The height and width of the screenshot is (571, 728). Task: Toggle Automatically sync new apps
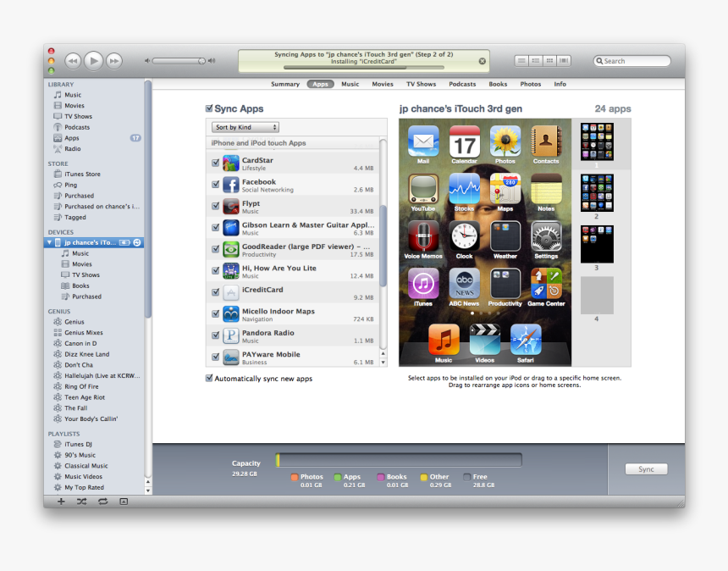pyautogui.click(x=209, y=378)
